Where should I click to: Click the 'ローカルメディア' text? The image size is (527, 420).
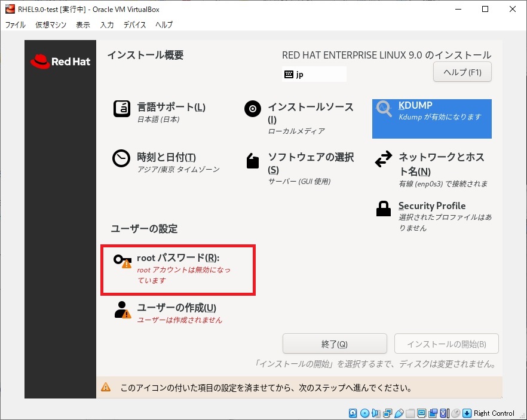point(296,131)
